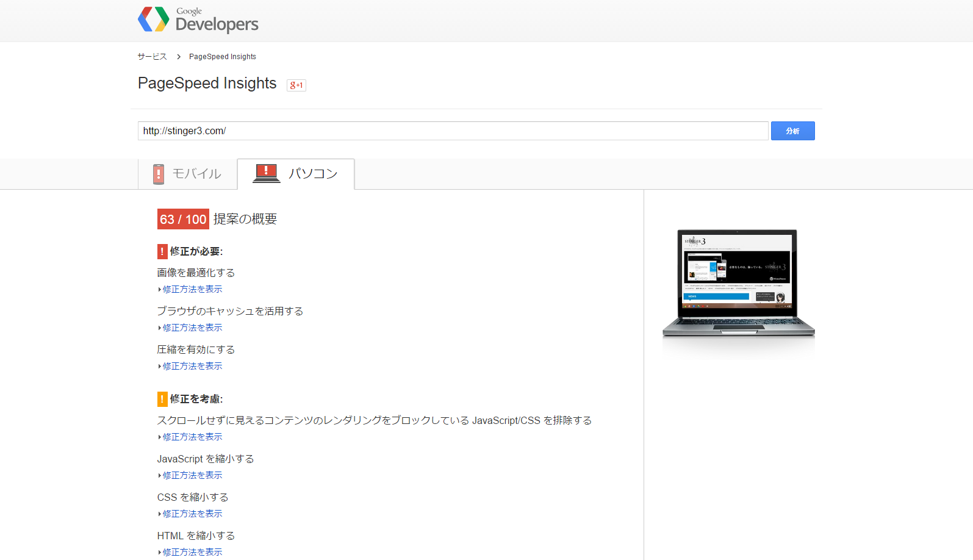Click the 画像を最適化する rule title
The image size is (973, 560).
click(x=196, y=273)
